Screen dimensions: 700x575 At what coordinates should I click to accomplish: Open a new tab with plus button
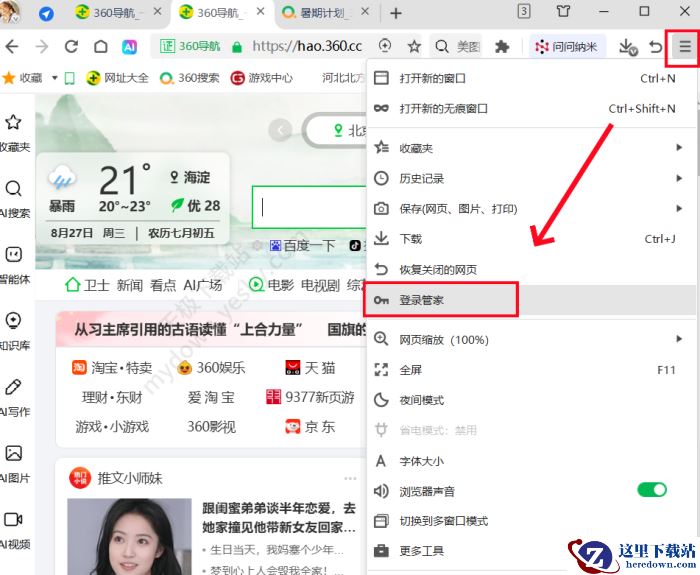point(396,13)
